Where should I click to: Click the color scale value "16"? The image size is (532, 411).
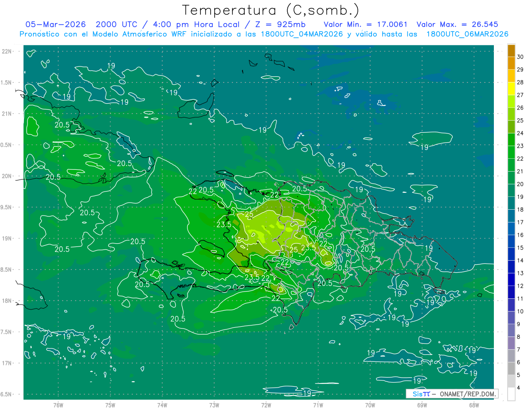click(x=520, y=235)
